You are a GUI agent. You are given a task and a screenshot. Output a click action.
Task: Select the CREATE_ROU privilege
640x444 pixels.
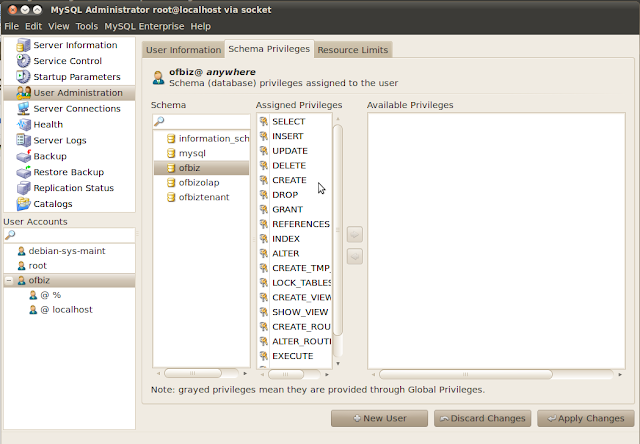pyautogui.click(x=301, y=327)
